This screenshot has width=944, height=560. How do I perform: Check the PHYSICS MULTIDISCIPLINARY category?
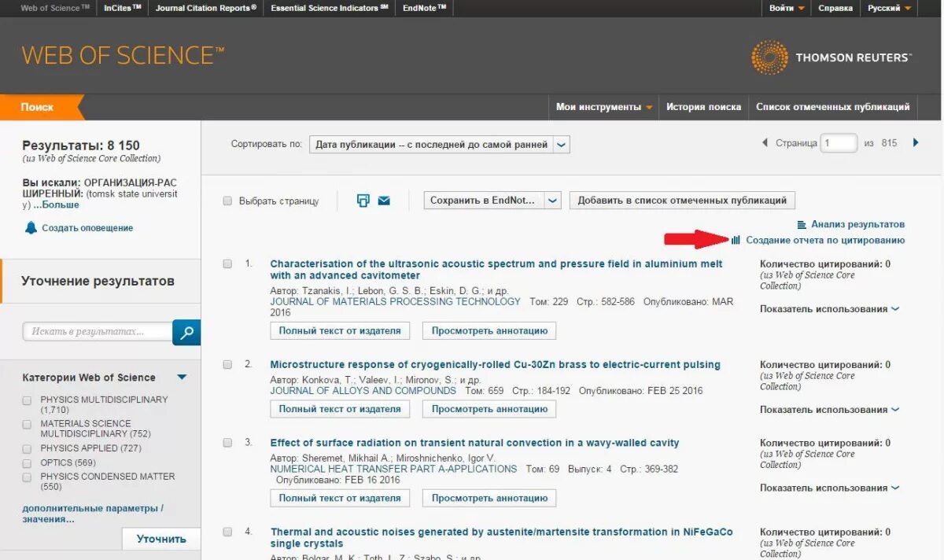(x=28, y=400)
